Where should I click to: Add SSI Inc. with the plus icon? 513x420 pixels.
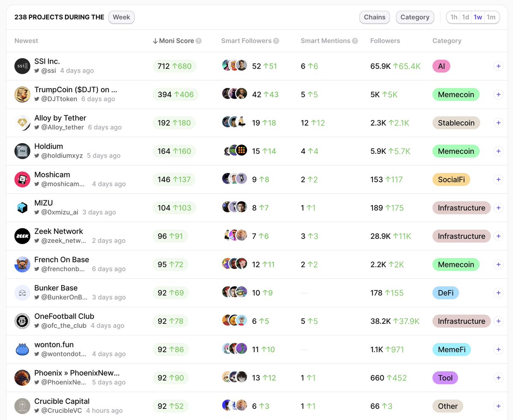[498, 66]
